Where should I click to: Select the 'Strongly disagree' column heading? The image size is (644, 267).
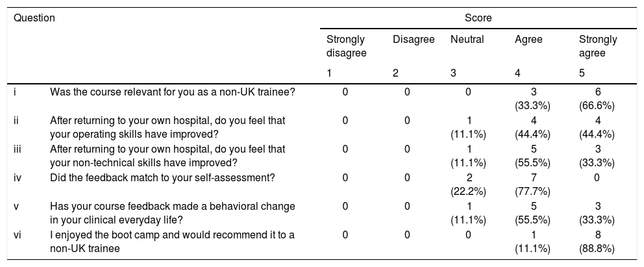(x=345, y=46)
